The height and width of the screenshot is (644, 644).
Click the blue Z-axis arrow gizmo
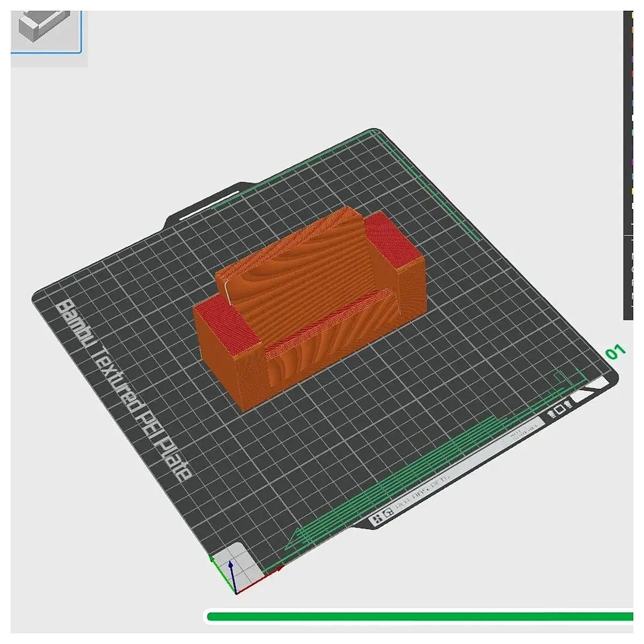[231, 573]
